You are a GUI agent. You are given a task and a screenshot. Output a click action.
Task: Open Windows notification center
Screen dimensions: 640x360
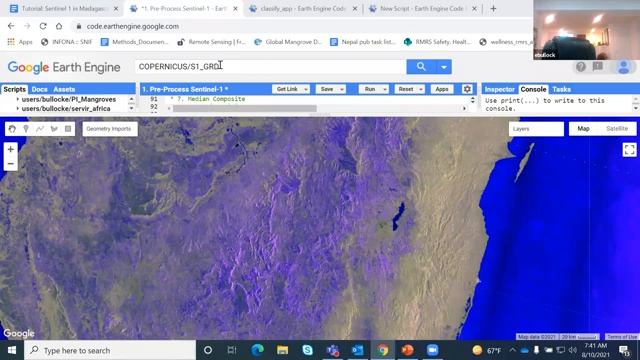[x=624, y=350]
